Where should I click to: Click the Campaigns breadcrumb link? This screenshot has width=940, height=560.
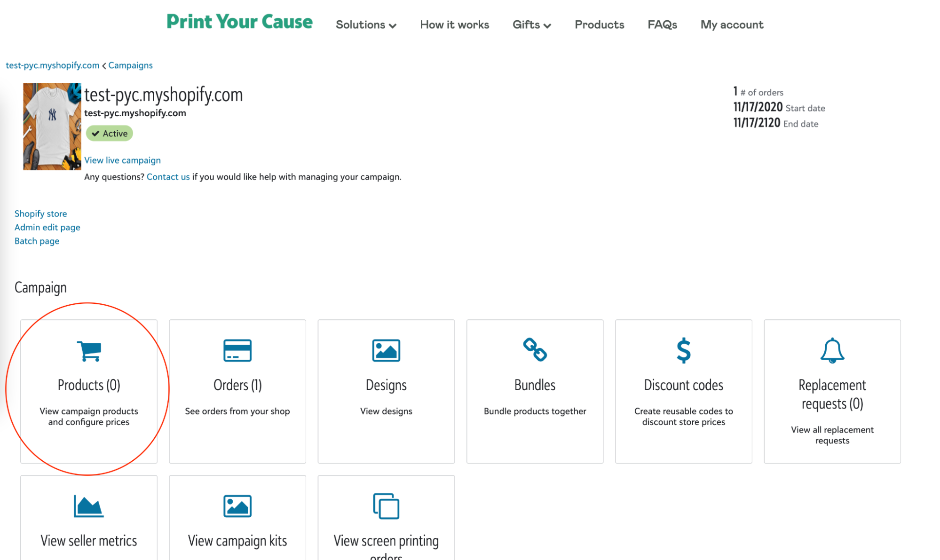point(130,65)
